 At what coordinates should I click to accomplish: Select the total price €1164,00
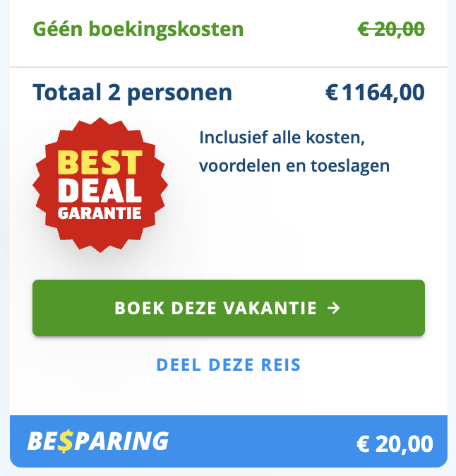coord(375,93)
